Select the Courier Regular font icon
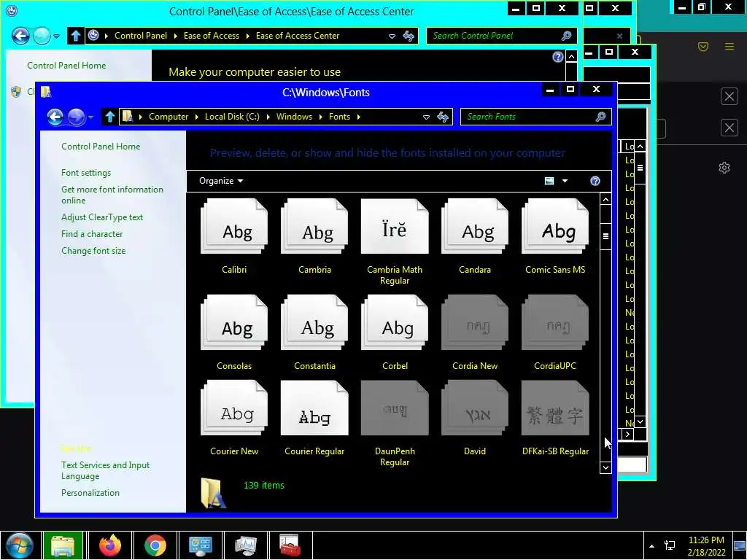This screenshot has height=560, width=747. pos(314,408)
